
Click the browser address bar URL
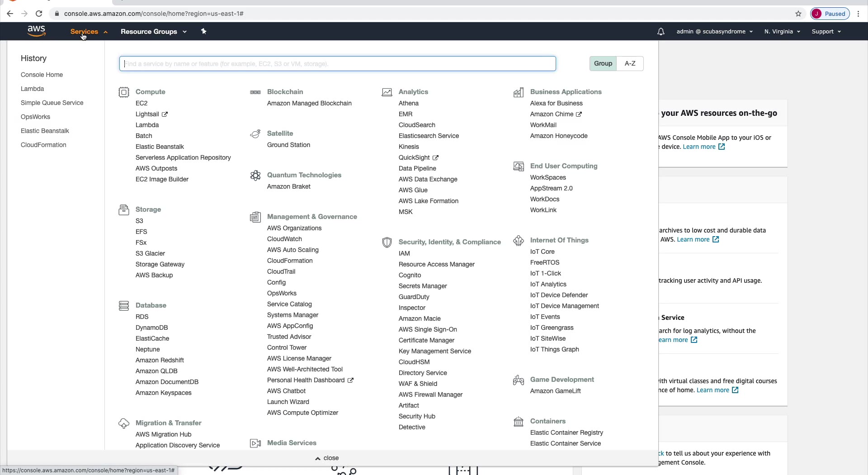click(154, 14)
